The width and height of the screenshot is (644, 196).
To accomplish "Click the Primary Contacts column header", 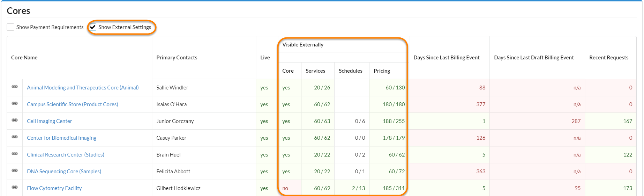I will [177, 58].
